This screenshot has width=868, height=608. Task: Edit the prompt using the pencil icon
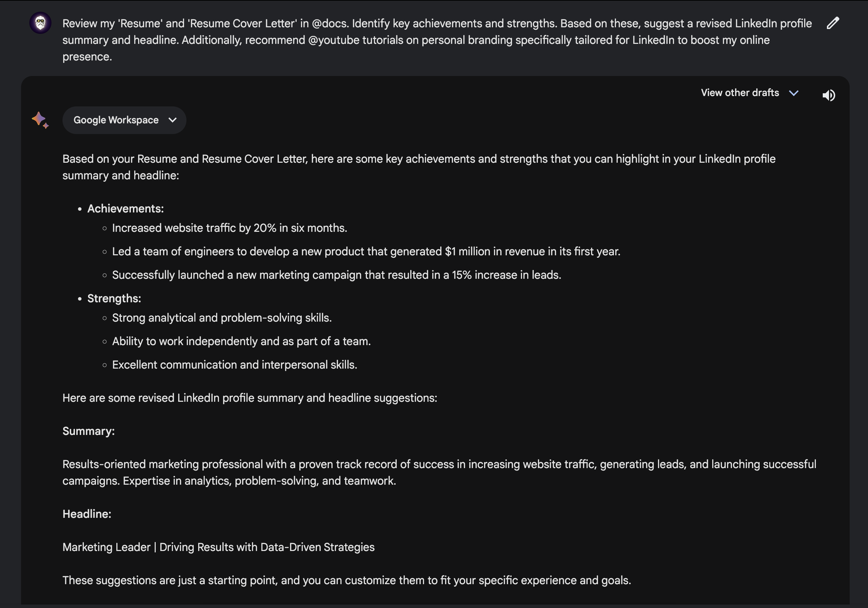(833, 23)
